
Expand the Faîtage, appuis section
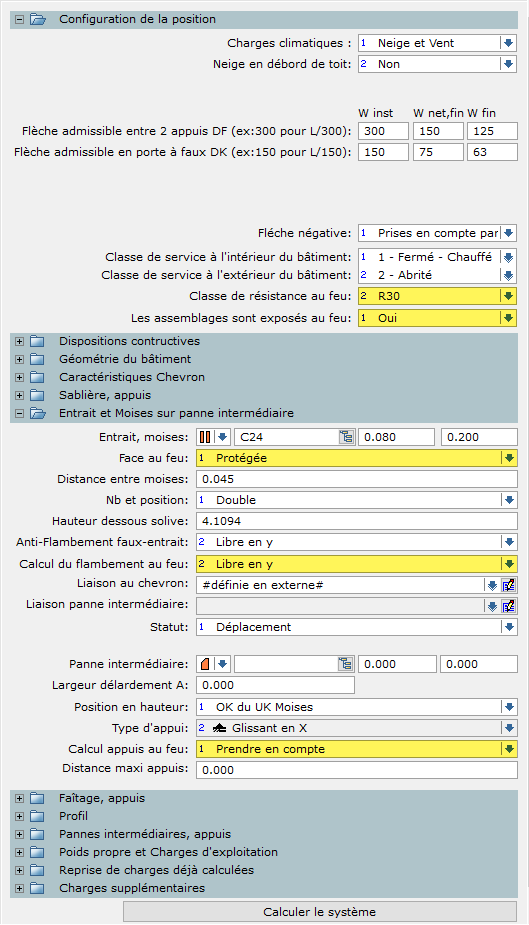[19, 798]
